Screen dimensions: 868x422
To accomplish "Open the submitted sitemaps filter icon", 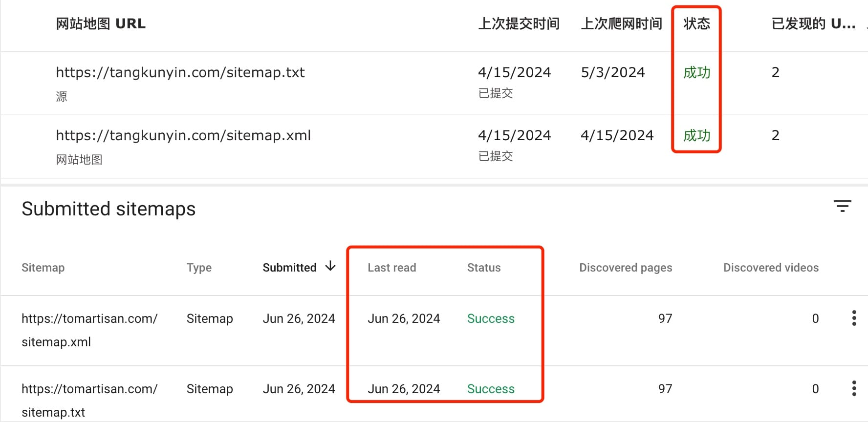I will 842,206.
